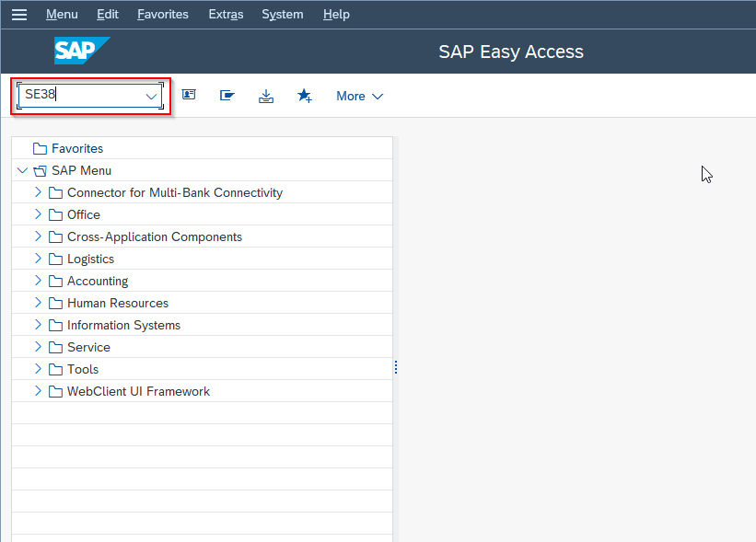Screen dimensions: 756x542
Task: Open the System menu
Action: point(283,15)
